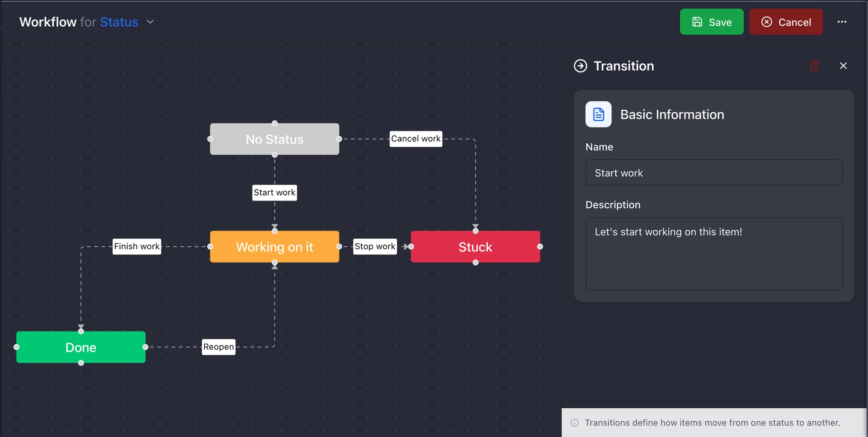Click the Basic Information document icon

pyautogui.click(x=598, y=114)
